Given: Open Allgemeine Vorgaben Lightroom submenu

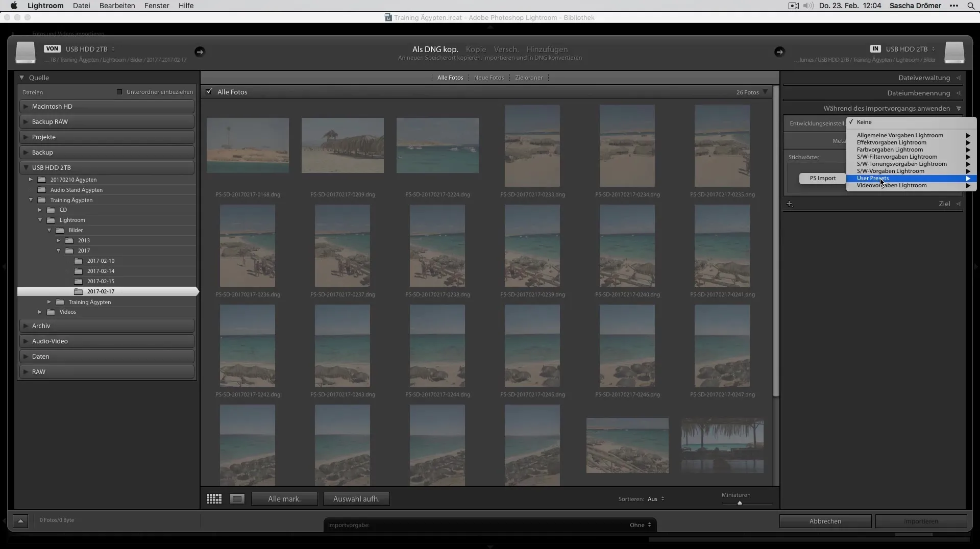Looking at the screenshot, I should 911,135.
